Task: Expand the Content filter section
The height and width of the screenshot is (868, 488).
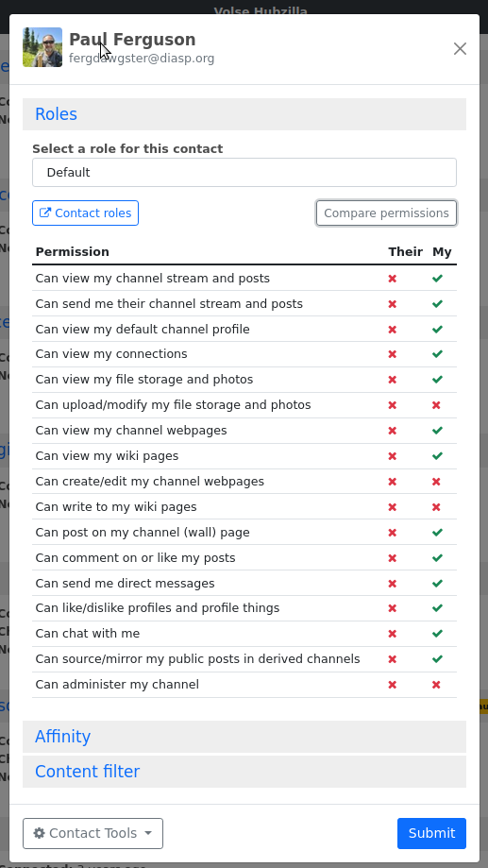Action: [88, 772]
